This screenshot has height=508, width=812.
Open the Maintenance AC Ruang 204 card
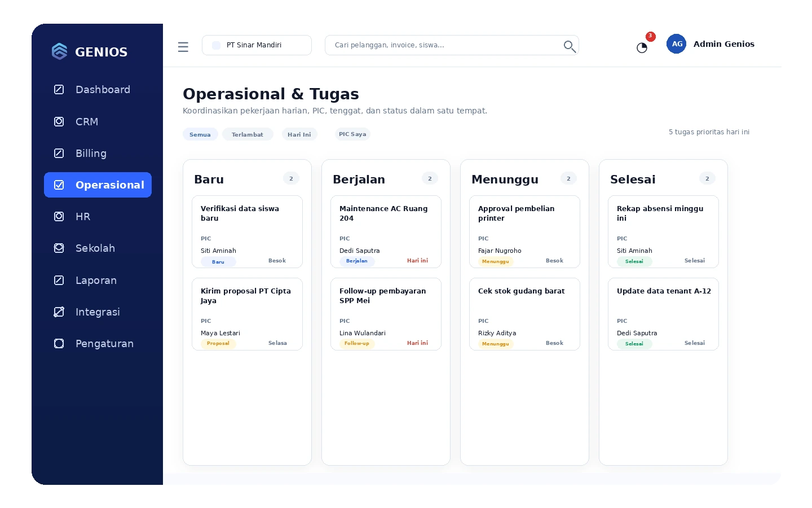[386, 231]
